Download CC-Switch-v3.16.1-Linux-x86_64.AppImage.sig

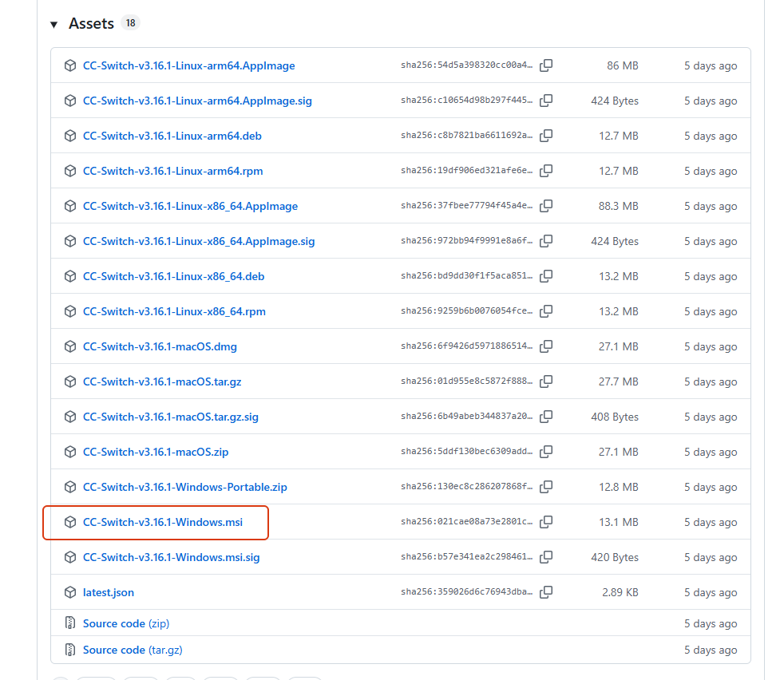199,242
